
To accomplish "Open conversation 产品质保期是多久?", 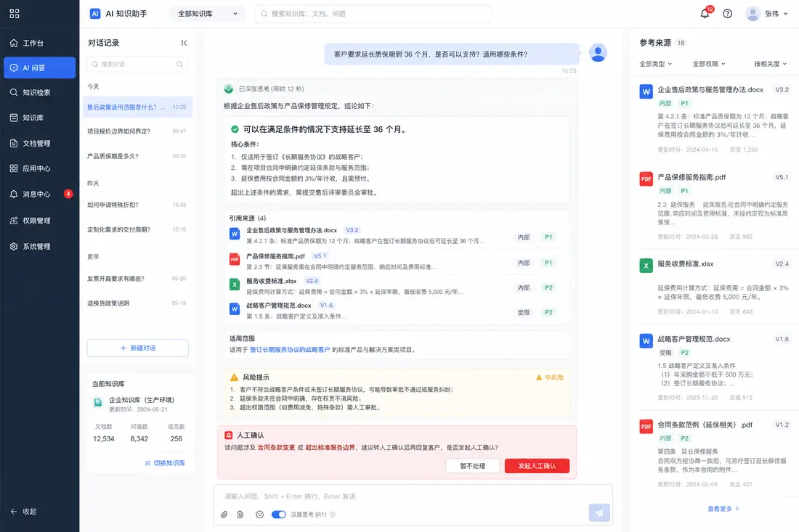I will click(137, 156).
